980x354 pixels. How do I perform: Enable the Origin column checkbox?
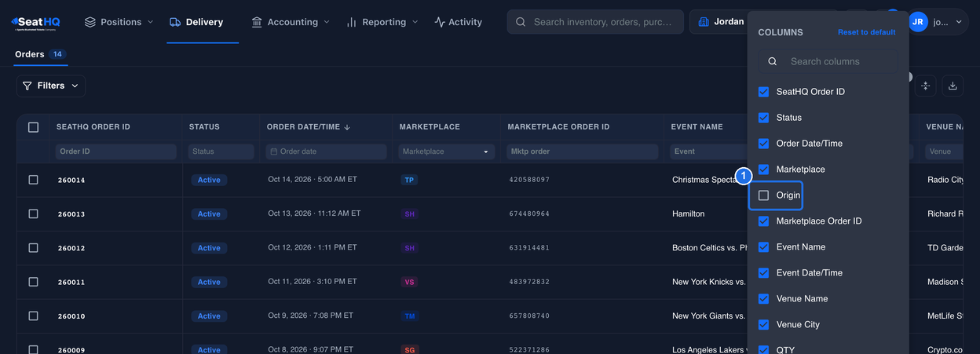pyautogui.click(x=763, y=195)
